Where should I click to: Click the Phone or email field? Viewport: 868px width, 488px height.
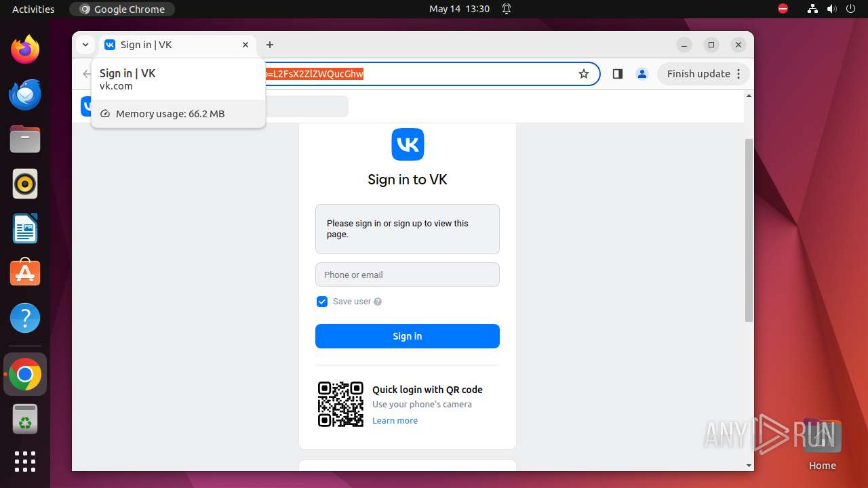click(408, 274)
